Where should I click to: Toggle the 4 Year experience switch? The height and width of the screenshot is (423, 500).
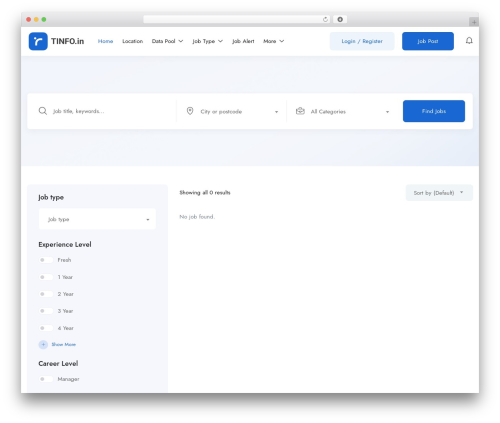[x=46, y=328]
